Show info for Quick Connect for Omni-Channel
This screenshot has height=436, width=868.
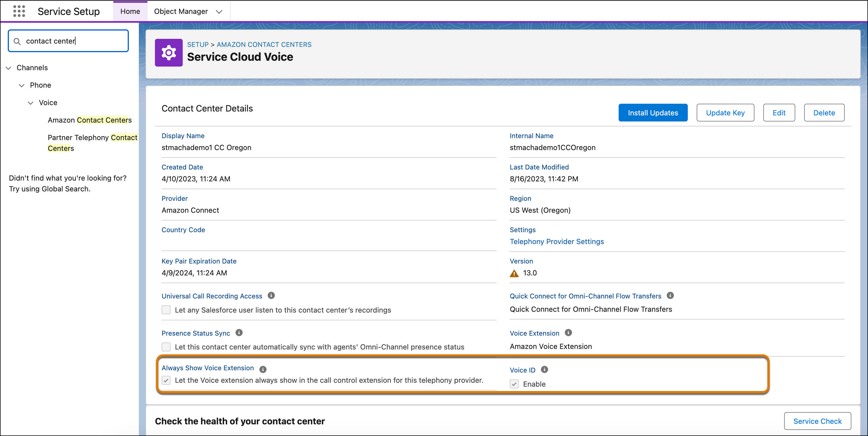670,295
